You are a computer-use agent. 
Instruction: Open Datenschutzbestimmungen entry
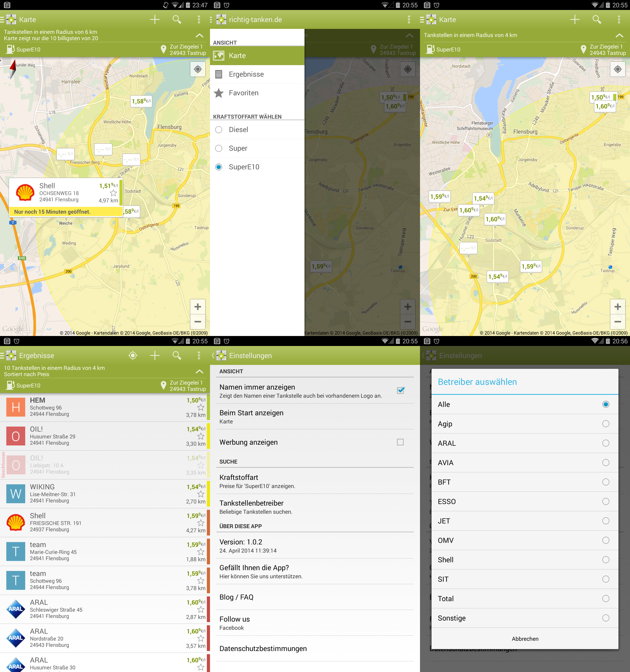point(315,648)
